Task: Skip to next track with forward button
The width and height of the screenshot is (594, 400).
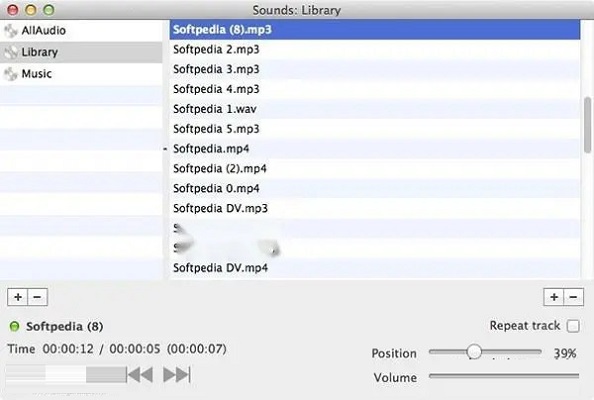Action: 177,375
